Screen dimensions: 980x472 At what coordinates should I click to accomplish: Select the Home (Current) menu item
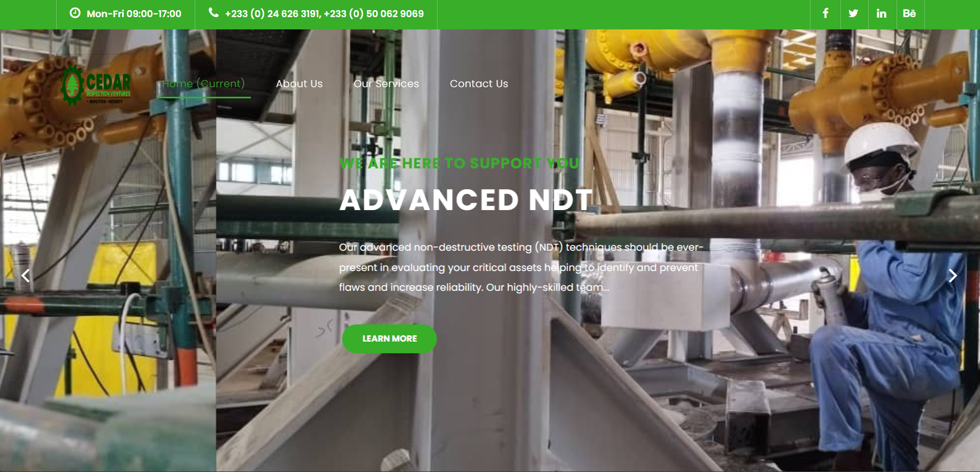203,84
